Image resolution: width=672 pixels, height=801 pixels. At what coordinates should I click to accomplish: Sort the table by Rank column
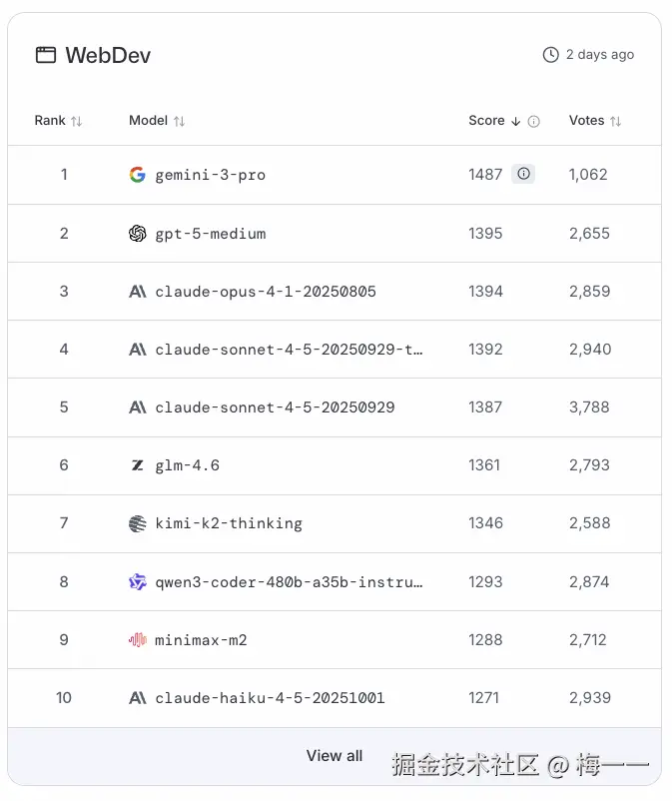coord(77,122)
